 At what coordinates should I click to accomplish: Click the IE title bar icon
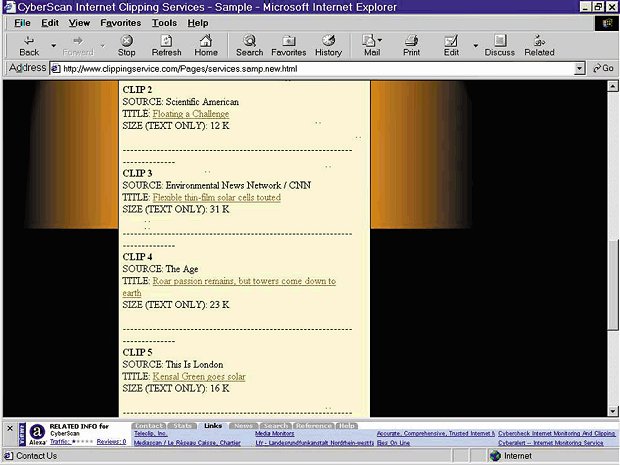[x=9, y=7]
